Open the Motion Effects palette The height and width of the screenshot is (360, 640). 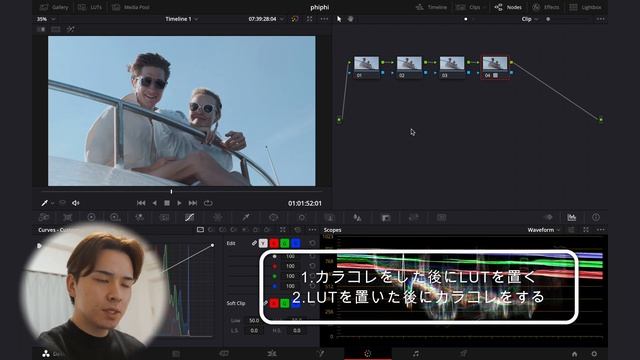click(164, 218)
